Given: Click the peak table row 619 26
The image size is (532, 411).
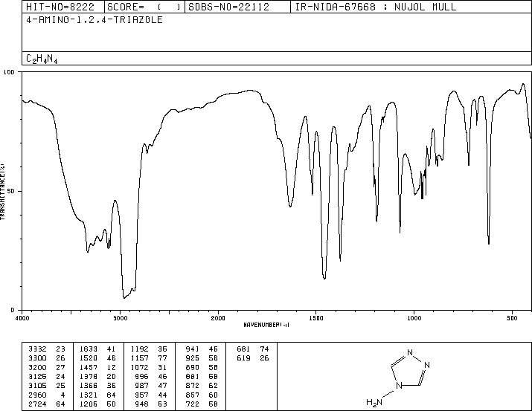Looking at the screenshot, I should click(253, 358).
